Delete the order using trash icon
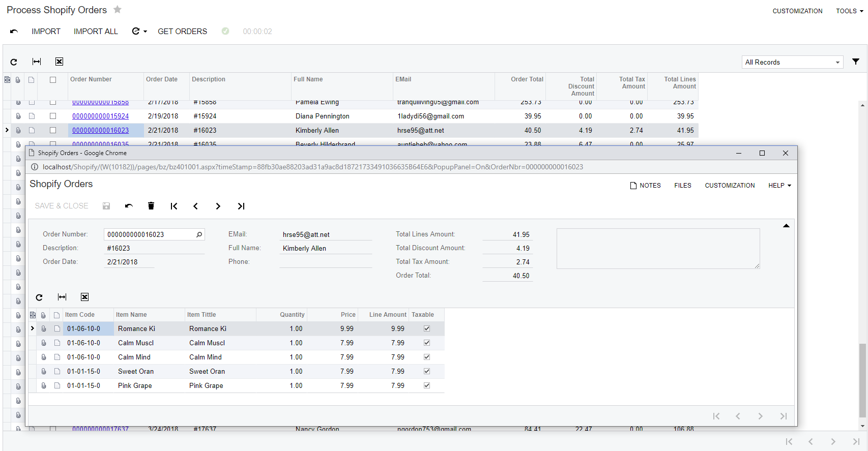The width and height of the screenshot is (868, 451). pyautogui.click(x=151, y=206)
